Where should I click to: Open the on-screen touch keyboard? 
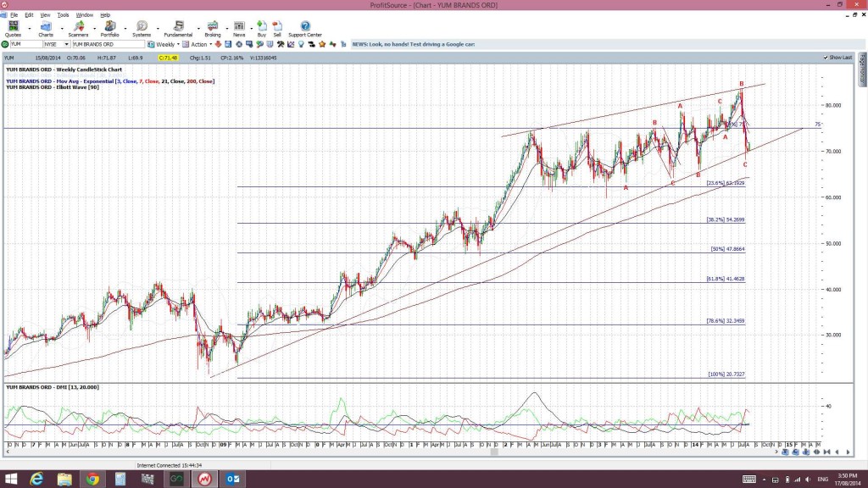pyautogui.click(x=749, y=480)
